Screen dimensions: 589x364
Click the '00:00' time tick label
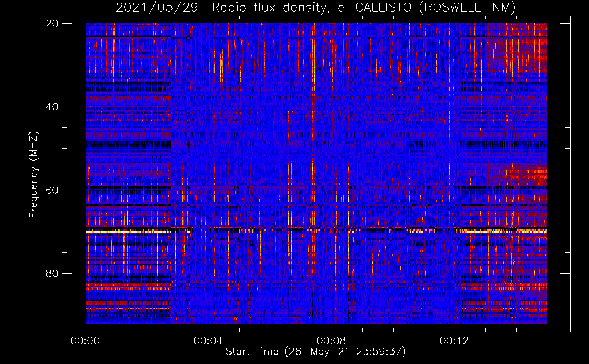click(85, 341)
